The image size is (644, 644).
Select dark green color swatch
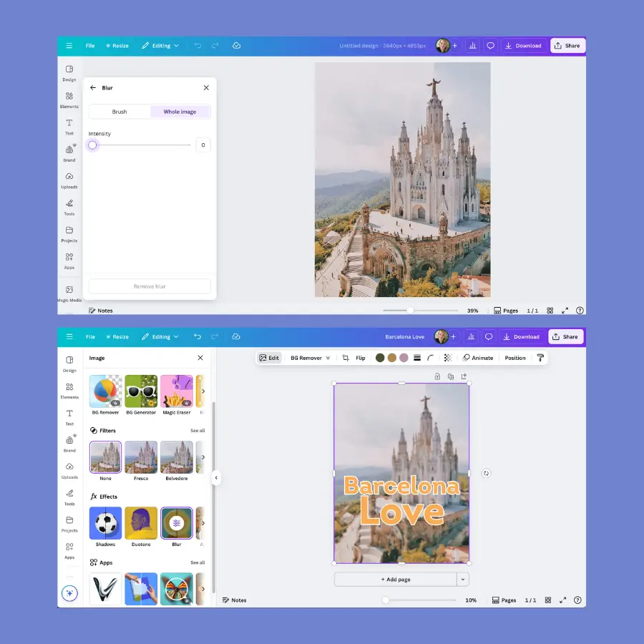(380, 358)
